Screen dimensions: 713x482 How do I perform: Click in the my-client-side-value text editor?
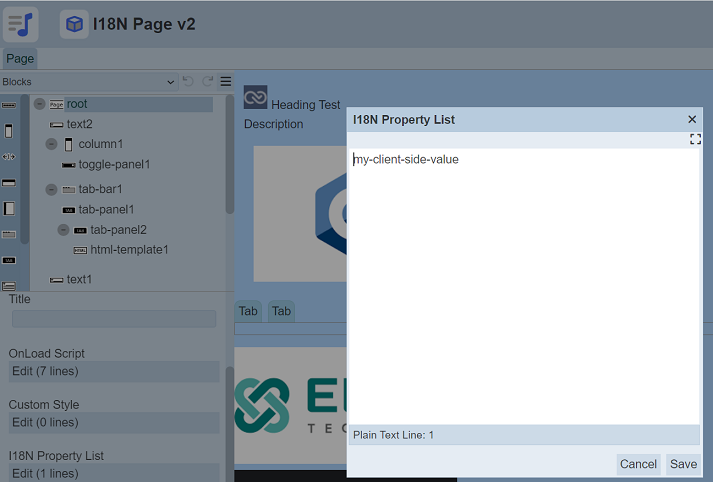pos(523,280)
